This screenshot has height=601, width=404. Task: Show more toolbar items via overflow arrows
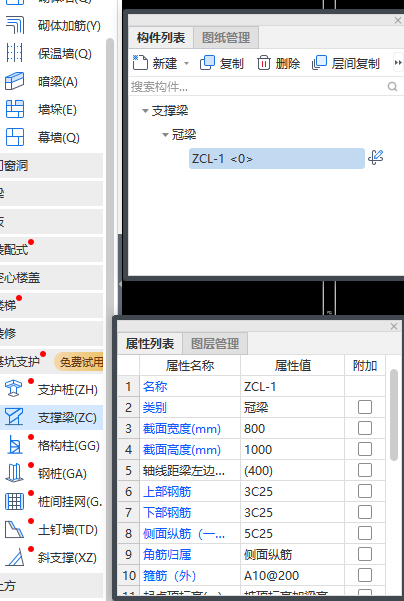coord(398,62)
